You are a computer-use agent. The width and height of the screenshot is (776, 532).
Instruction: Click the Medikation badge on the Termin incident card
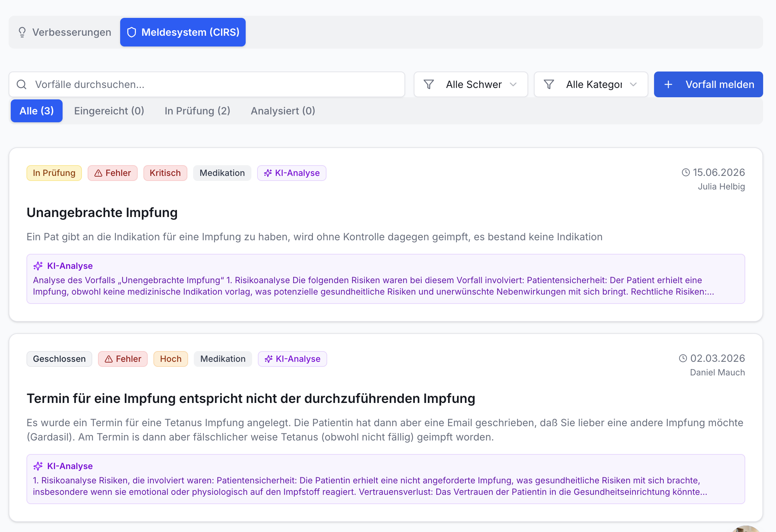point(223,359)
